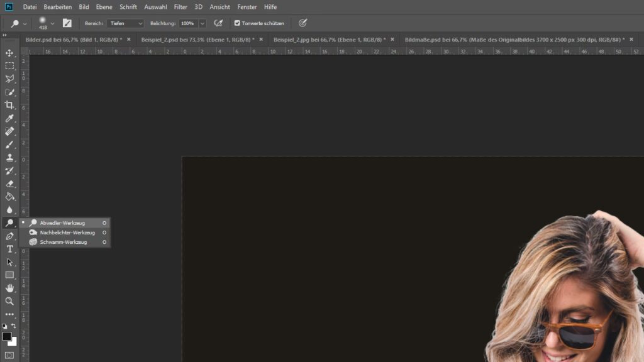Screen dimensions: 644x362
Task: Choose the Clone Stamp tool
Action: point(9,157)
